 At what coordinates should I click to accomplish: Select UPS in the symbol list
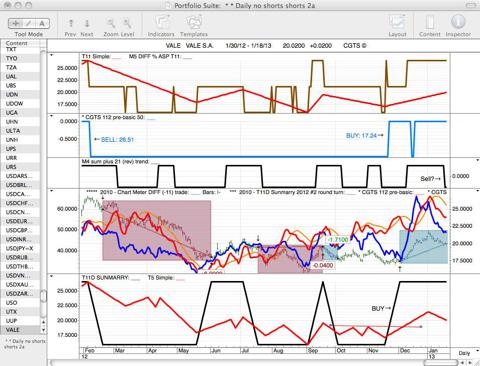(21, 149)
